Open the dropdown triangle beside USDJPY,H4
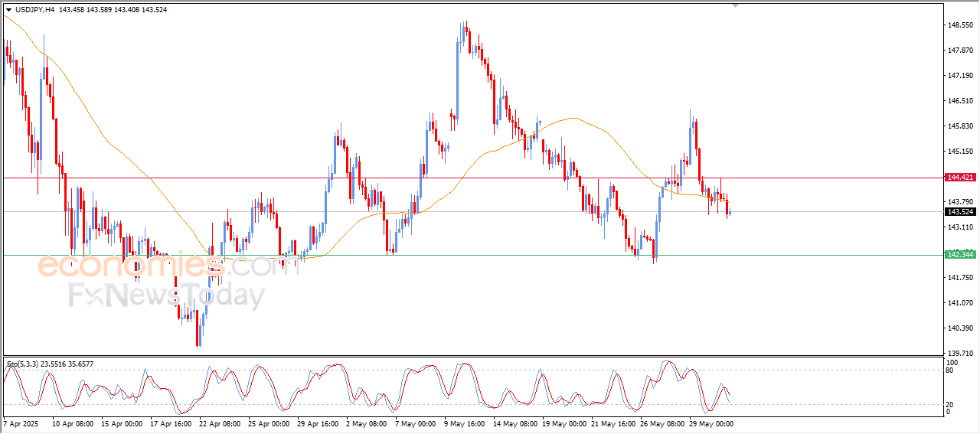 coord(9,10)
